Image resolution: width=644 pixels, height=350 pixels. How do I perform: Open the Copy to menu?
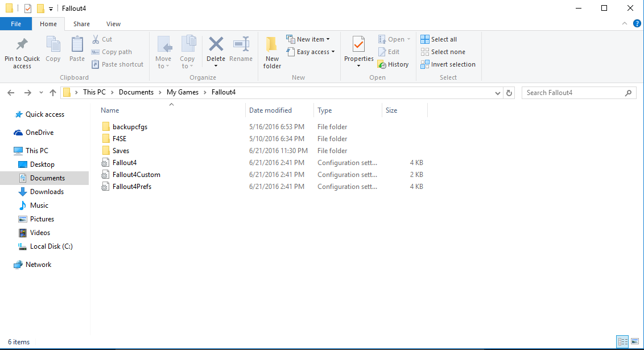187,52
